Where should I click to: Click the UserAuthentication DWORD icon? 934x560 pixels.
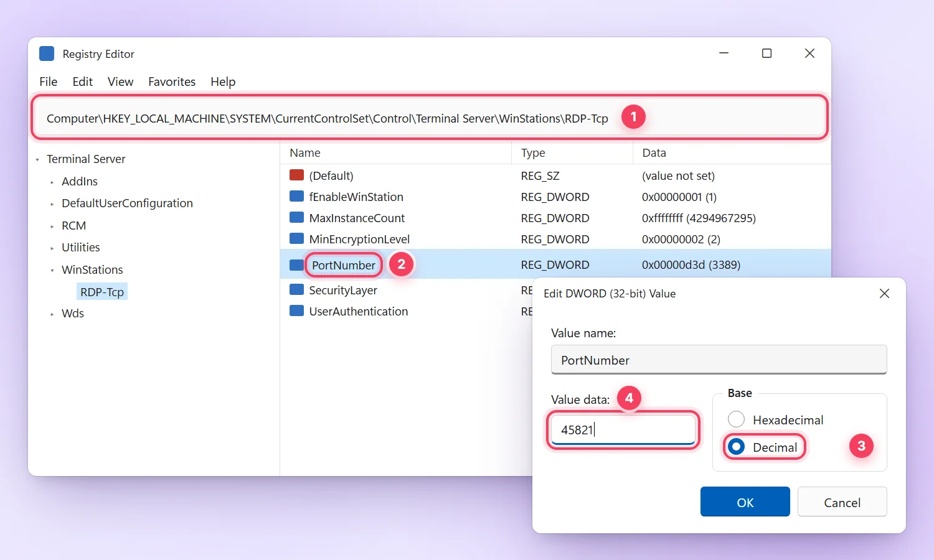[296, 311]
